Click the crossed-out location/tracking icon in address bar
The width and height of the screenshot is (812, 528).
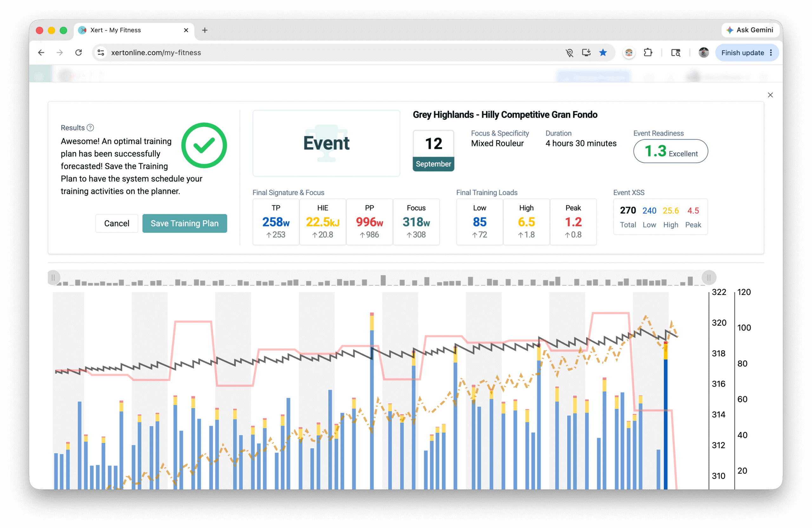(x=569, y=53)
